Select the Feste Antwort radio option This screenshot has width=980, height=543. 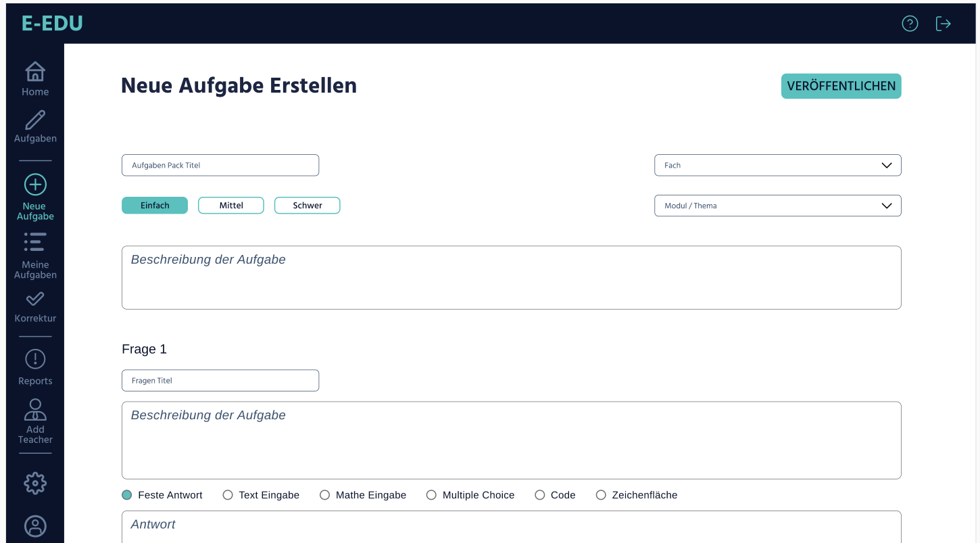coord(126,495)
